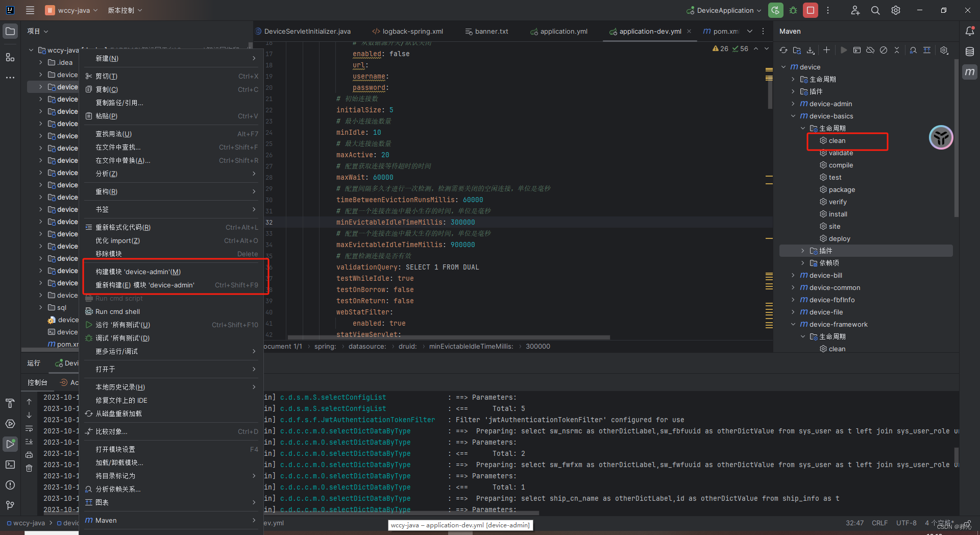This screenshot has height=535, width=980.
Task: Toggle the Run tool window button
Action: (10, 444)
